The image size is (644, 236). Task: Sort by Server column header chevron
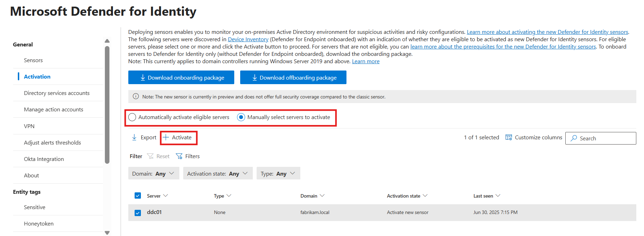[166, 196]
